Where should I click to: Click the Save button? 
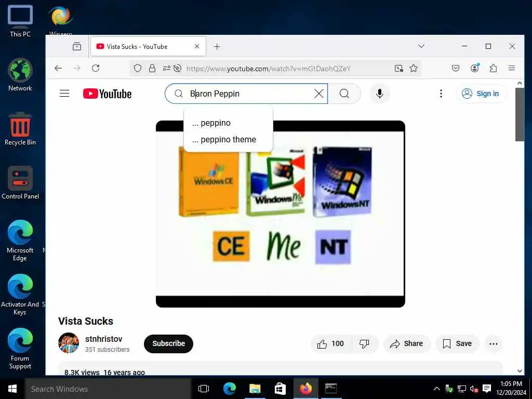(457, 344)
